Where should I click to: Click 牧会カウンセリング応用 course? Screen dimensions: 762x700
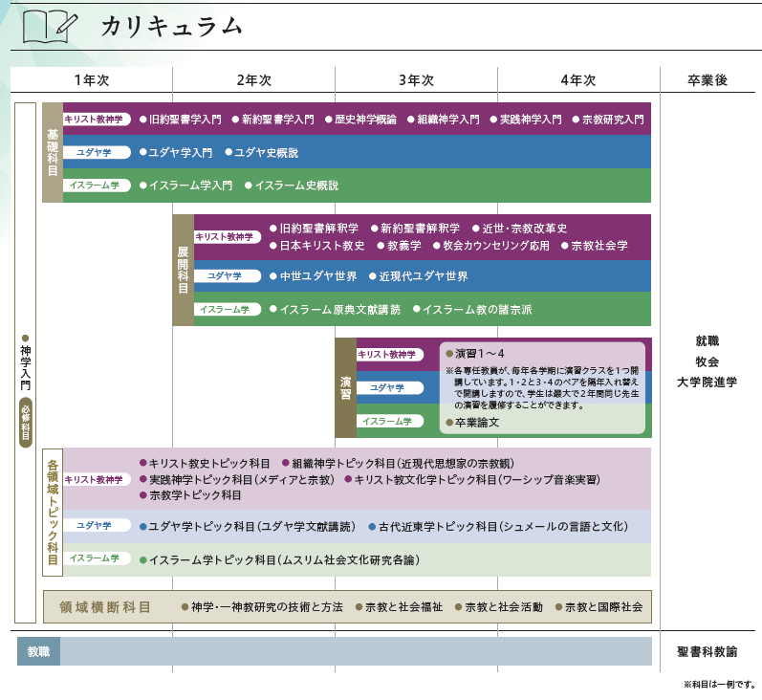(491, 246)
